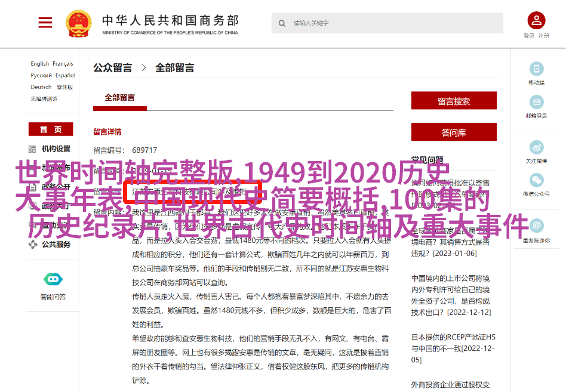Click the search magnifier icon
This screenshot has width=566, height=392.
[x=282, y=23]
